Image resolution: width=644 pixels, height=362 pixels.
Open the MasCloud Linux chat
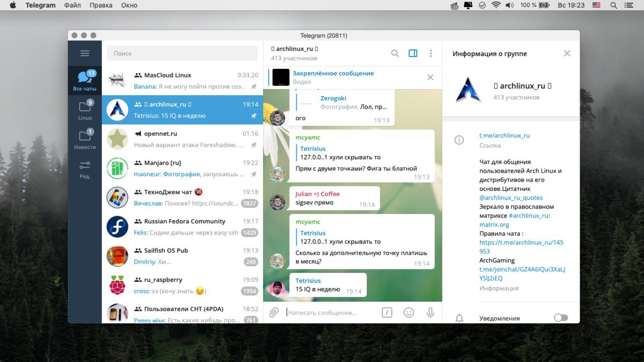(x=183, y=81)
